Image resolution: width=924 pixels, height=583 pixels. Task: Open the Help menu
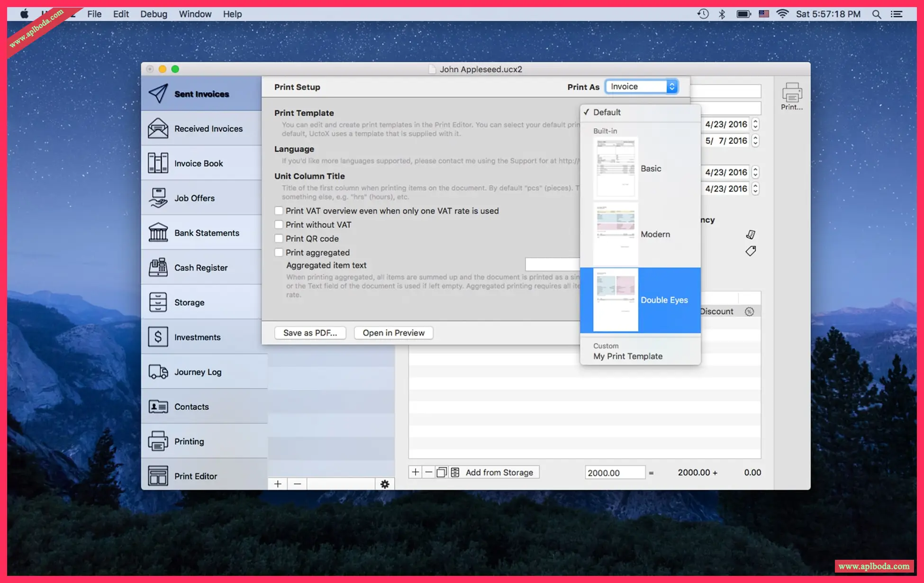click(x=232, y=14)
